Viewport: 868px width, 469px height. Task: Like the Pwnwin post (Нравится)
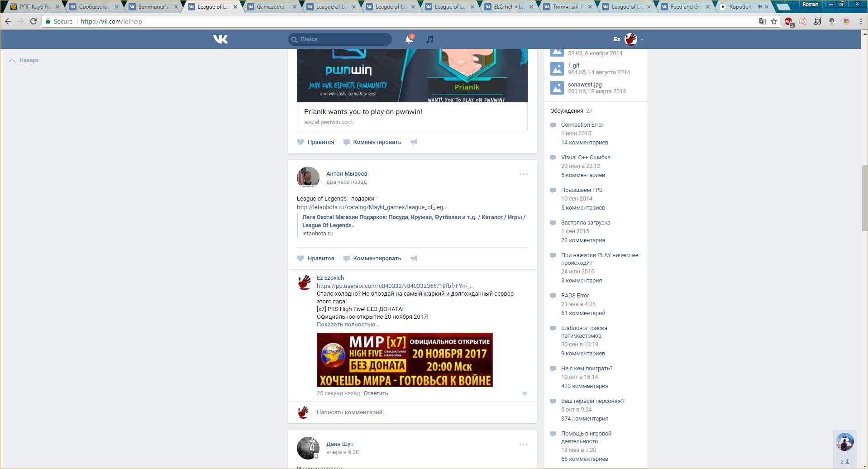click(316, 142)
